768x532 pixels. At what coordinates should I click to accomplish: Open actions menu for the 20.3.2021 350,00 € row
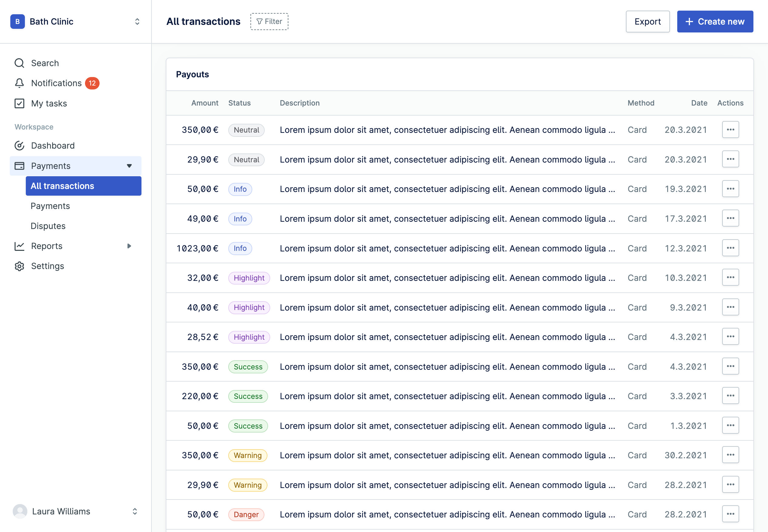730,130
